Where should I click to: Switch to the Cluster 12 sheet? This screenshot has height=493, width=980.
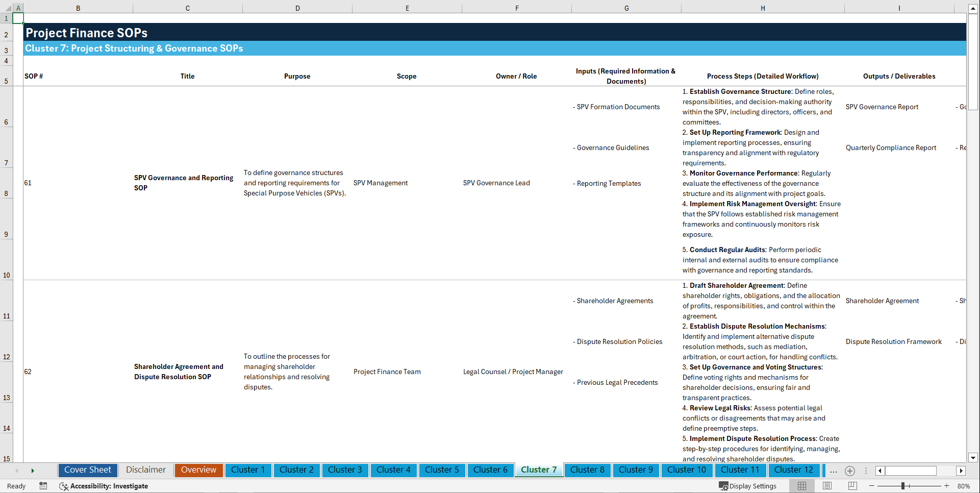coord(794,470)
